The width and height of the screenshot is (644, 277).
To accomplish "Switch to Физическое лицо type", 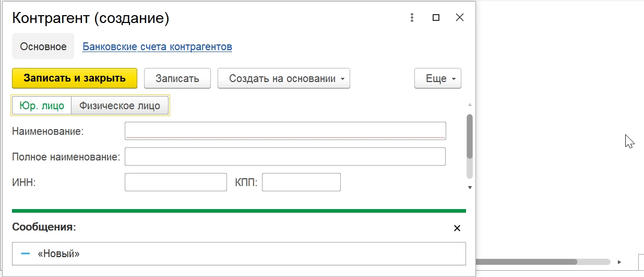I will point(120,106).
